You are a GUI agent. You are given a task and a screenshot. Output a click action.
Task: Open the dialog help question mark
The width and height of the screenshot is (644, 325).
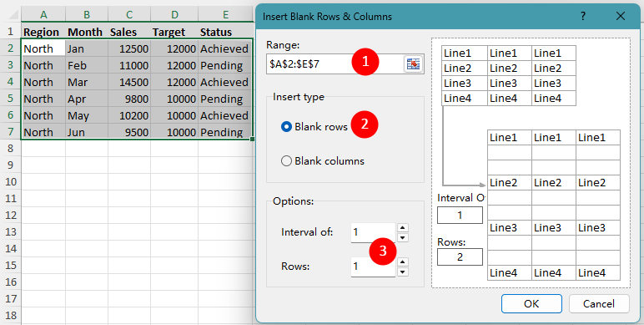(x=582, y=16)
